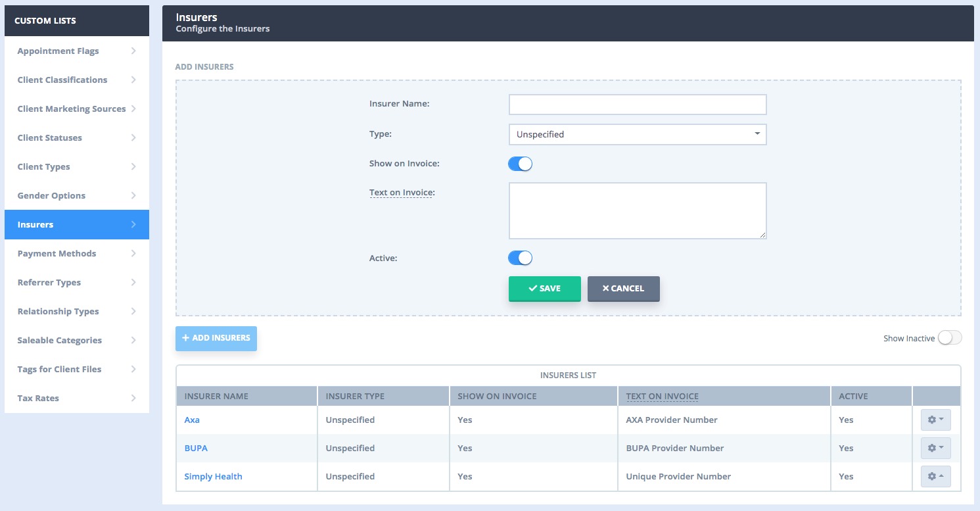The height and width of the screenshot is (511, 980).
Task: Enable the Show Inactive toggle
Action: pos(950,338)
